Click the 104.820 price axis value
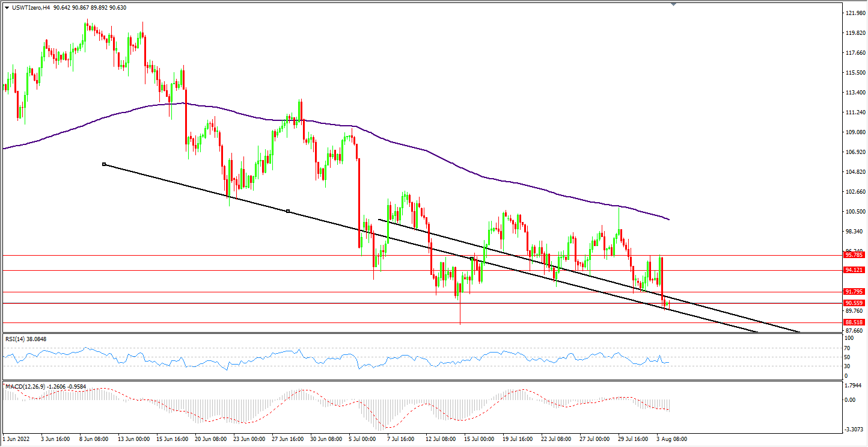The width and height of the screenshot is (868, 447). 855,172
